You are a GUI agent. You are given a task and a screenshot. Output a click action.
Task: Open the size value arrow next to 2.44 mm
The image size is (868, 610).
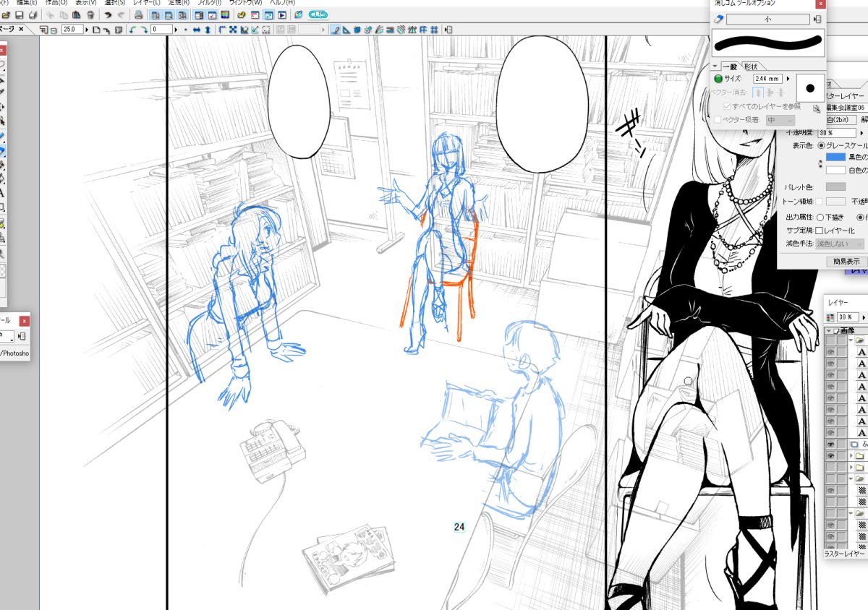click(788, 79)
